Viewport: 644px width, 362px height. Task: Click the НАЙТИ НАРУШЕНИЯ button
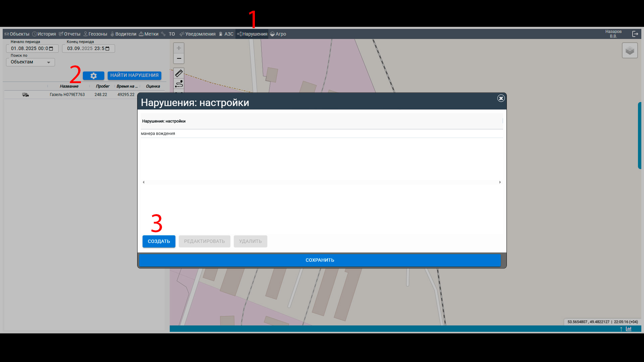point(134,75)
